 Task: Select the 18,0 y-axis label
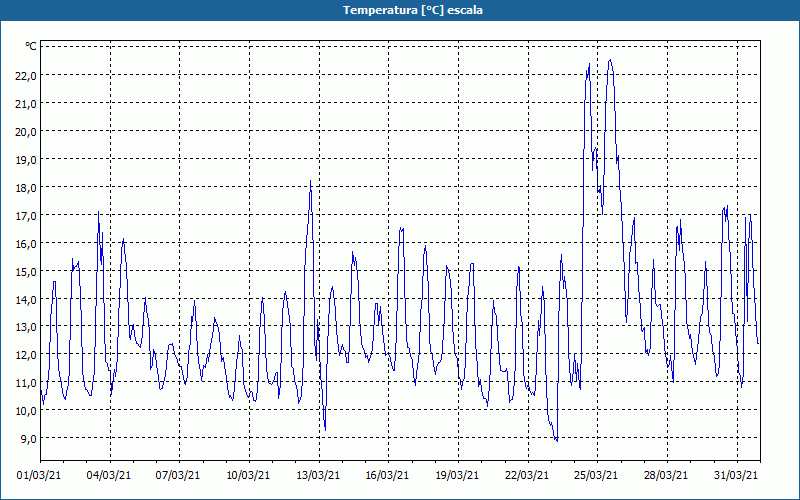pos(26,188)
